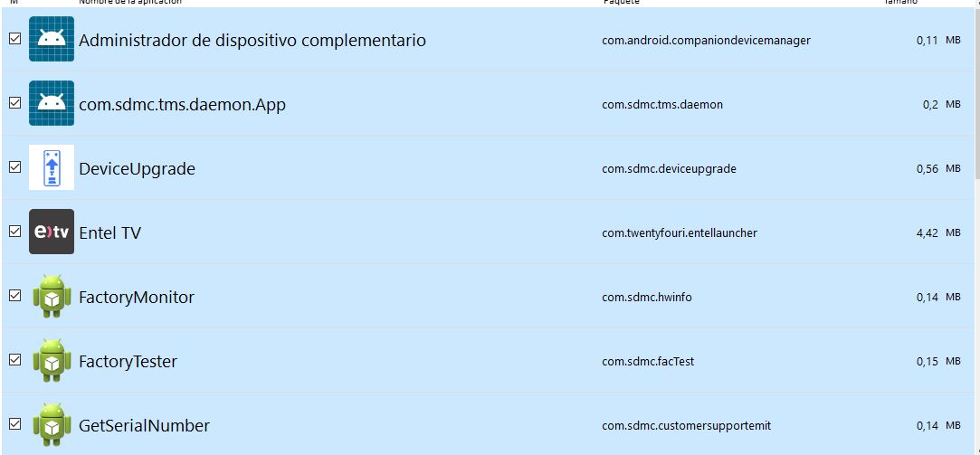Click the Entel TV app name
This screenshot has height=455, width=980.
[109, 233]
